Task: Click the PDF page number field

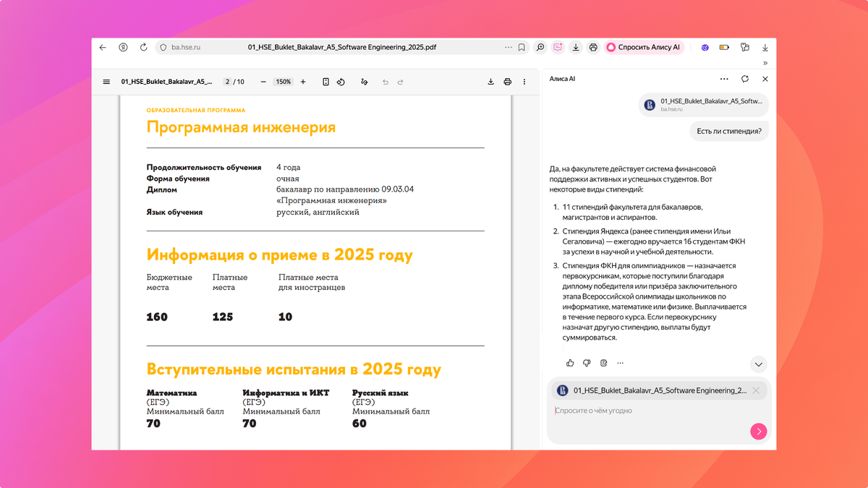Action: 227,82
